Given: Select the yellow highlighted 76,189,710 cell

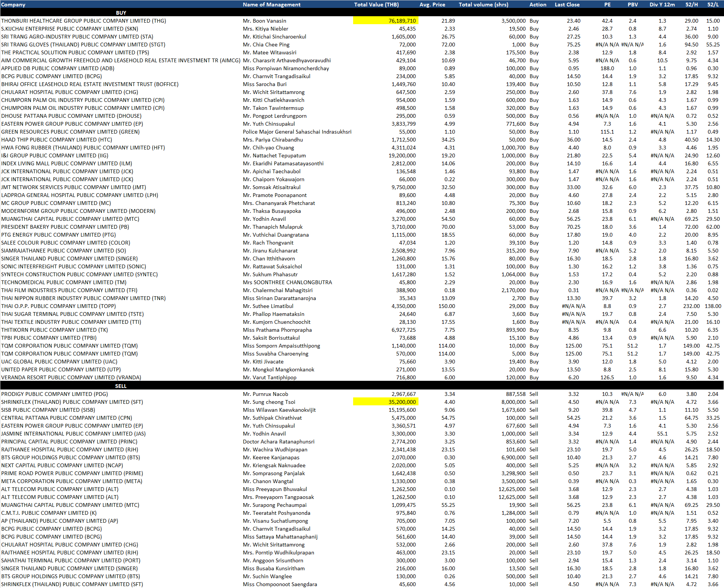Looking at the screenshot, I should 386,21.
